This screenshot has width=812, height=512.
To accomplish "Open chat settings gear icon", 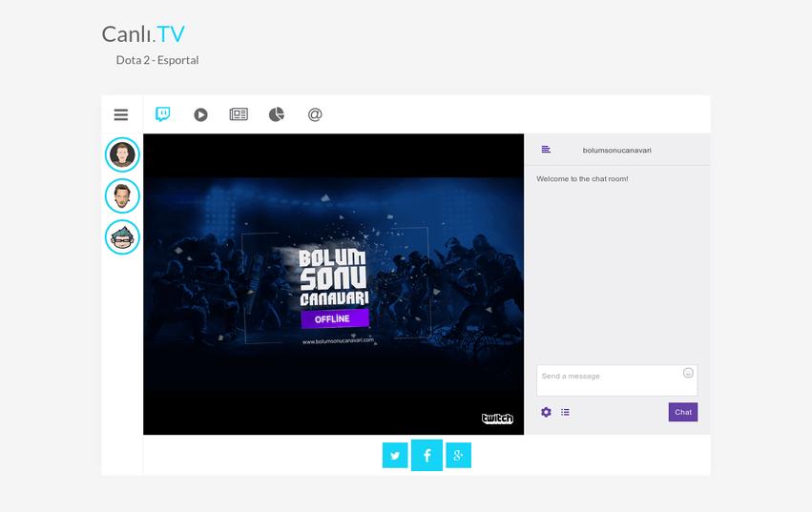I will [x=546, y=412].
